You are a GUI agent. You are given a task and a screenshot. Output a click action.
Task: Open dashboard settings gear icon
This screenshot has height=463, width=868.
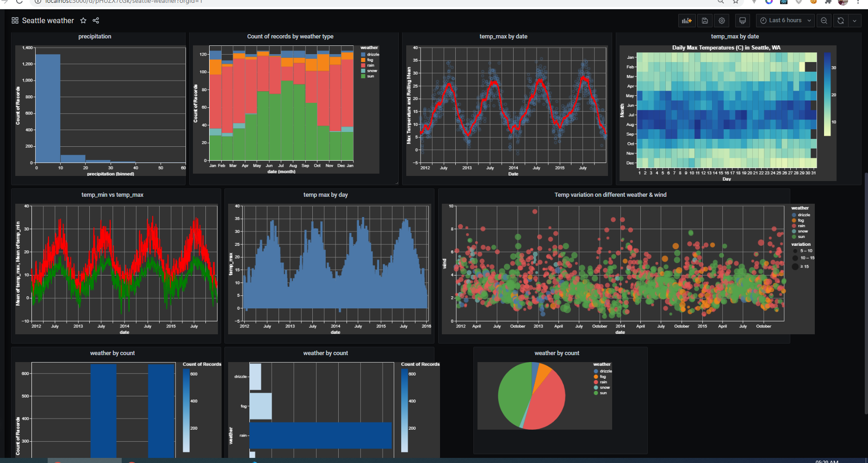[x=722, y=20]
